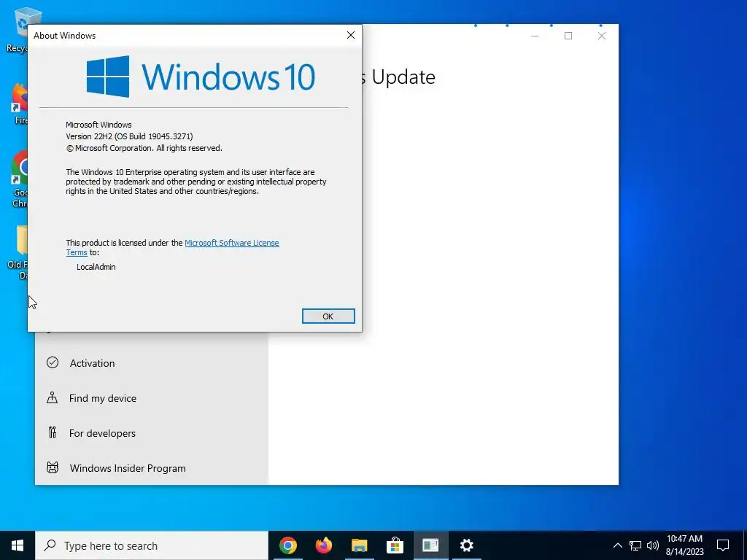Open the Microsoft Software License link
Viewport: 747px width, 560px height.
pos(231,243)
